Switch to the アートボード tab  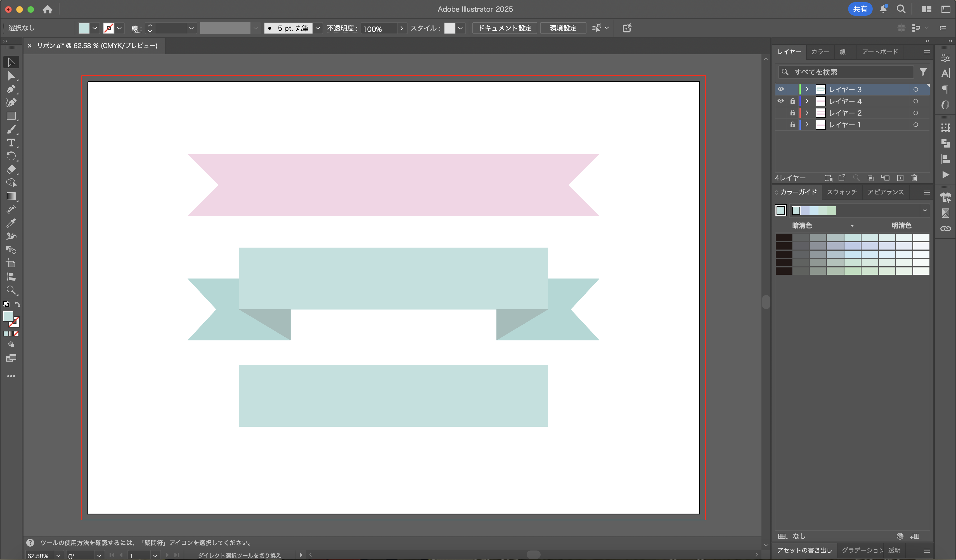[x=880, y=52]
